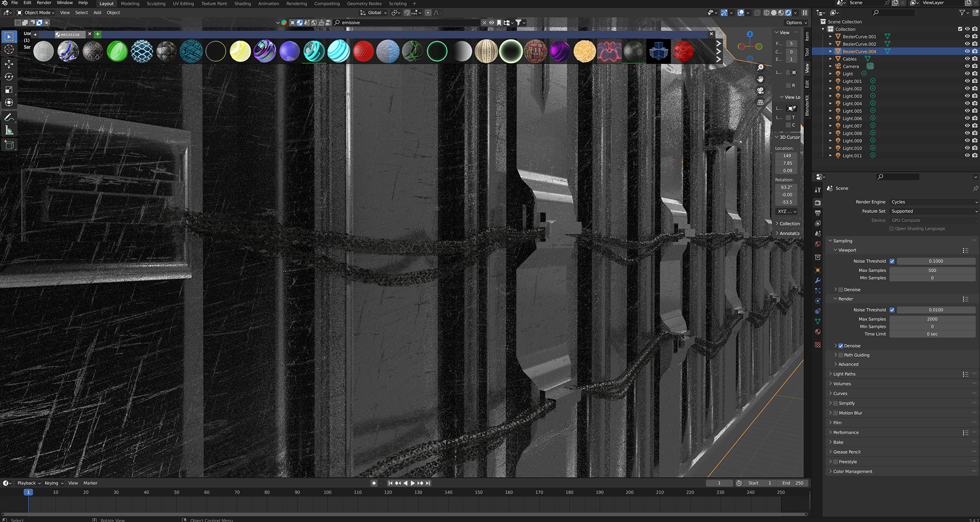Toggle camera view icon in viewport
The height and width of the screenshot is (522, 980).
click(760, 90)
